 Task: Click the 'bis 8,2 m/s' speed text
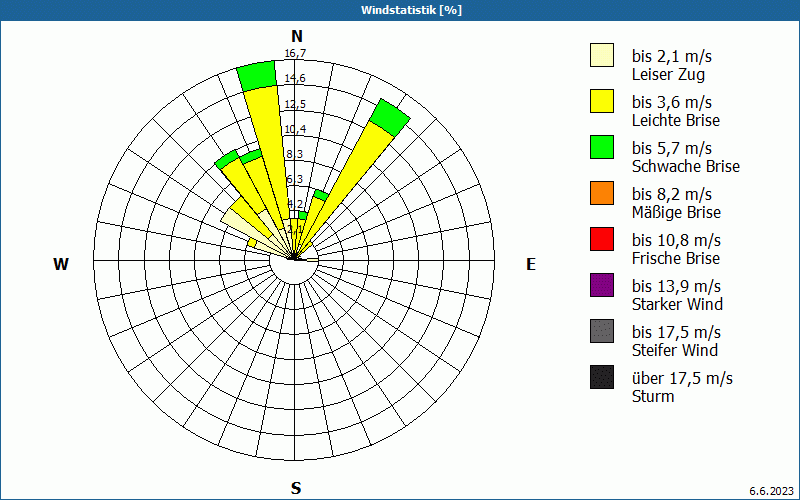click(x=671, y=194)
